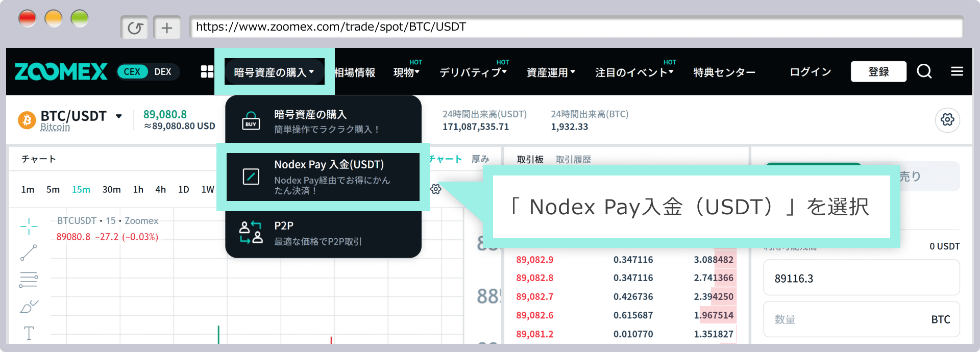
Task: Expand the 資産運用 dropdown menu
Action: pyautogui.click(x=551, y=72)
